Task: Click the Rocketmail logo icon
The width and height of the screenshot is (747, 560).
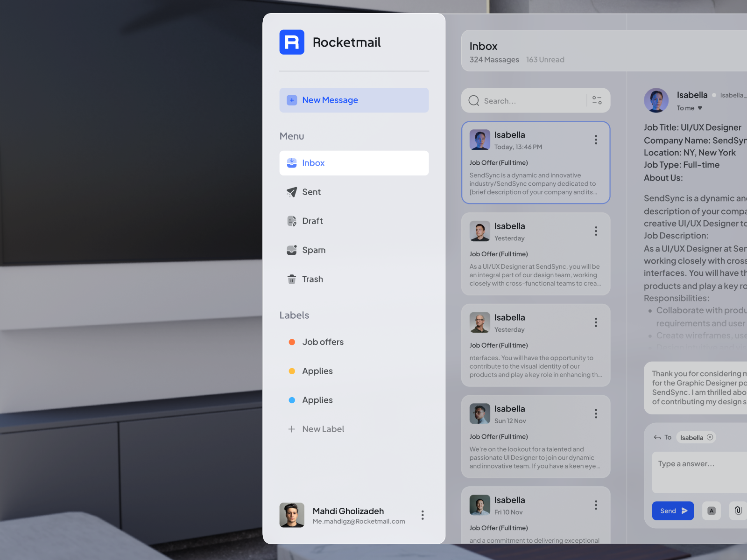Action: (292, 42)
